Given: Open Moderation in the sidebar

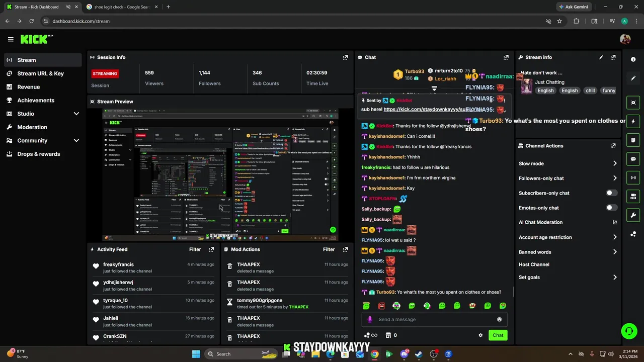Looking at the screenshot, I should coord(42,127).
